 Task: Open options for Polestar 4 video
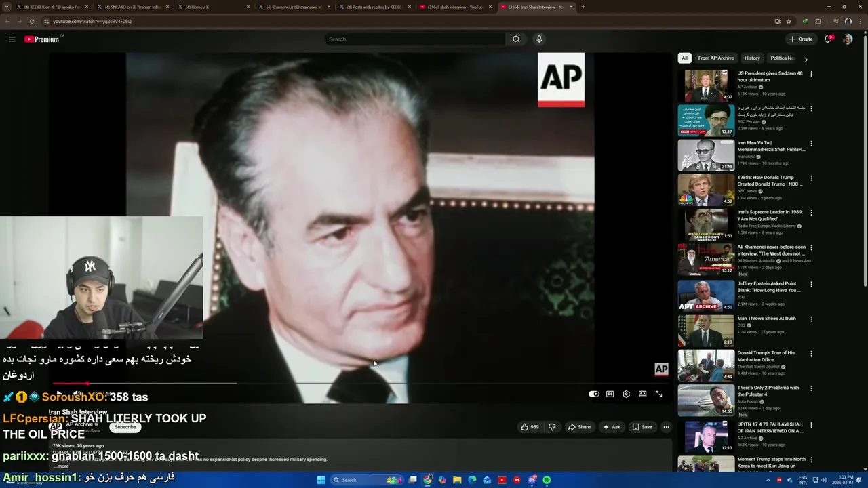811,388
